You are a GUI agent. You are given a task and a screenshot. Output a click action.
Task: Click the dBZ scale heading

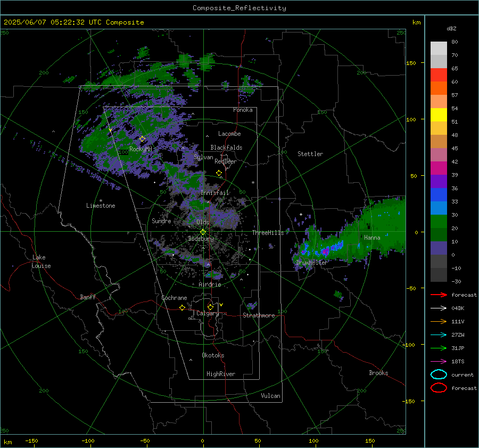coord(451,28)
